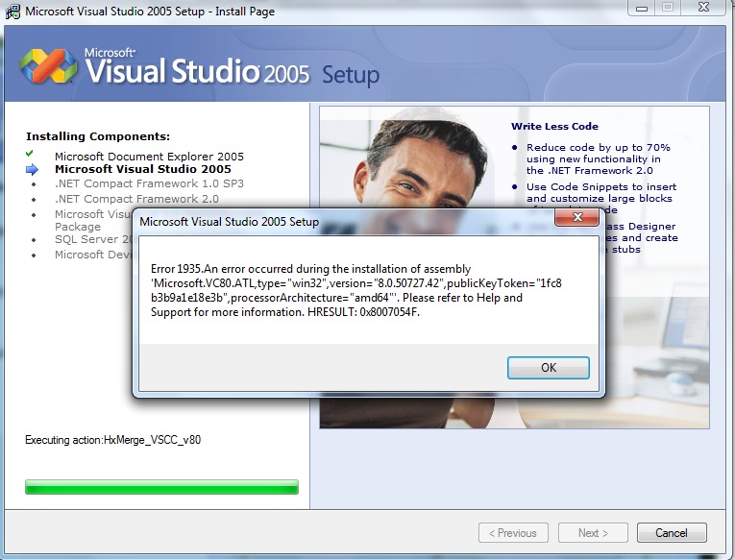Select the bold Microsoft Visual Studio 2005 component
This screenshot has height=560, width=735.
[x=143, y=169]
